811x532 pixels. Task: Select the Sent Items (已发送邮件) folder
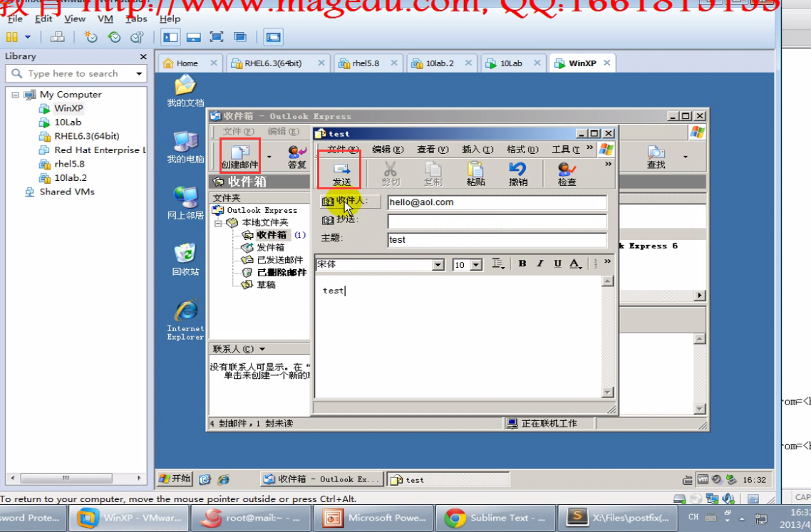click(280, 259)
